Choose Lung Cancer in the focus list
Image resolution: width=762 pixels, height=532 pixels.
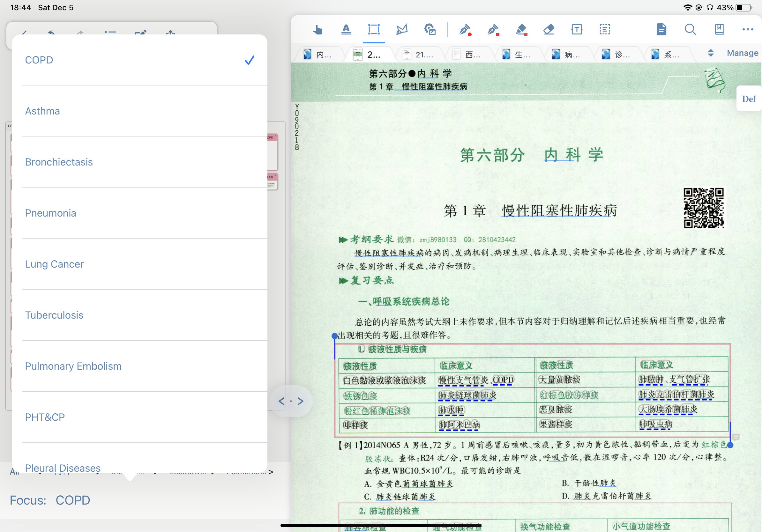(x=140, y=264)
